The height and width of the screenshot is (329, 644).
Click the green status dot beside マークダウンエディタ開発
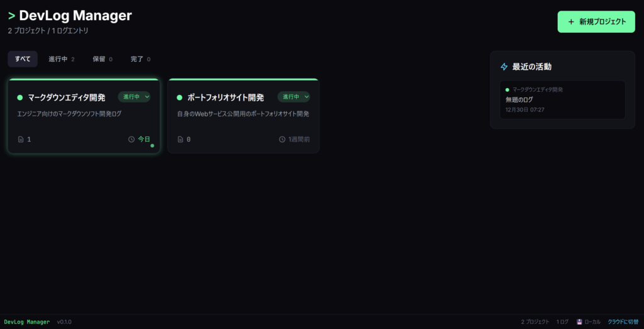point(19,98)
